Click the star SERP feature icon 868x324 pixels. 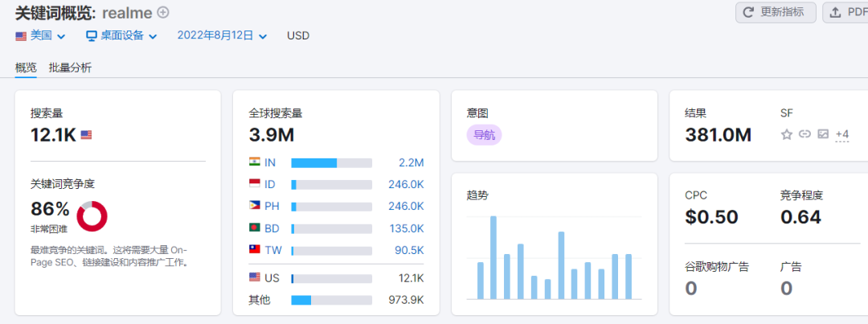tap(787, 134)
